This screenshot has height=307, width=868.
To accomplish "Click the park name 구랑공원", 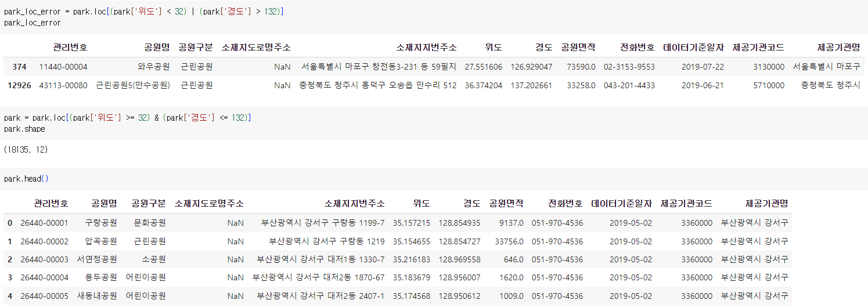I will click(101, 223).
